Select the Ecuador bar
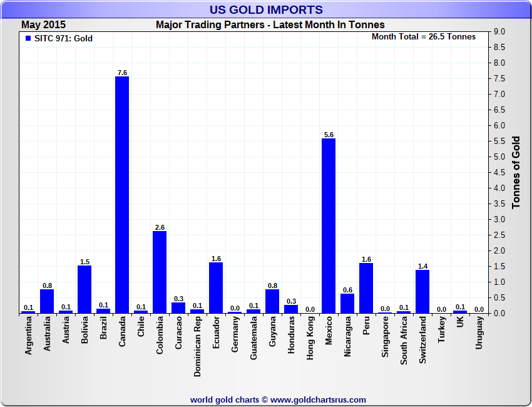Image resolution: width=532 pixels, height=407 pixels. point(216,288)
